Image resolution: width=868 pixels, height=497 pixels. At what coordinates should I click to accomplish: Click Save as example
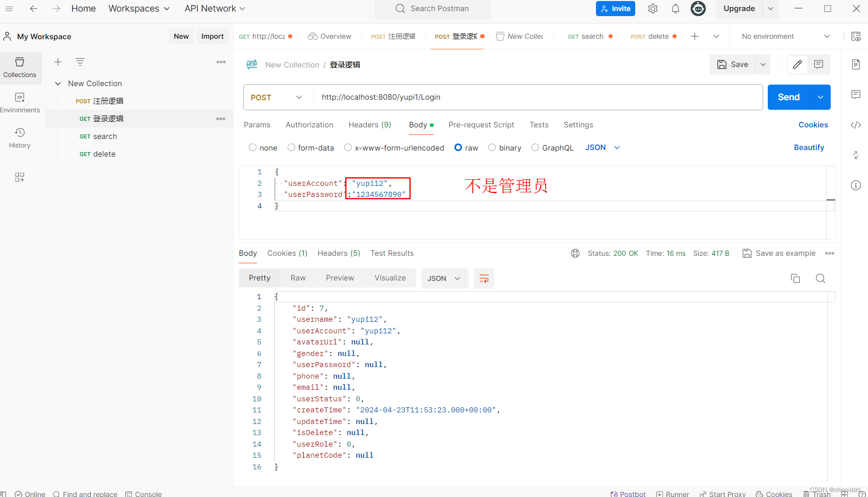coord(779,253)
